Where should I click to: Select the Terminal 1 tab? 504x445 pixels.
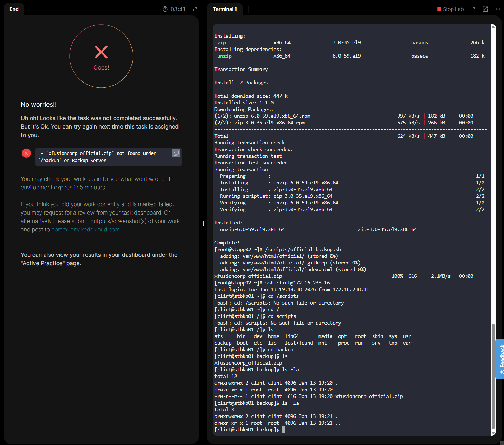pos(225,9)
